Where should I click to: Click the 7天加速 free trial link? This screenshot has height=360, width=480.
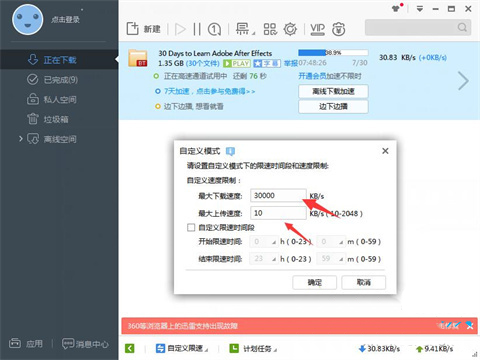[209, 91]
